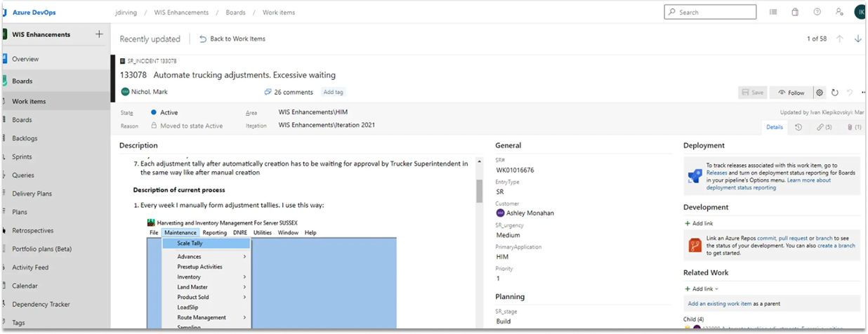Open the Iteration field WIS Enhancements\Iteration 2021
The height and width of the screenshot is (334, 868).
327,126
